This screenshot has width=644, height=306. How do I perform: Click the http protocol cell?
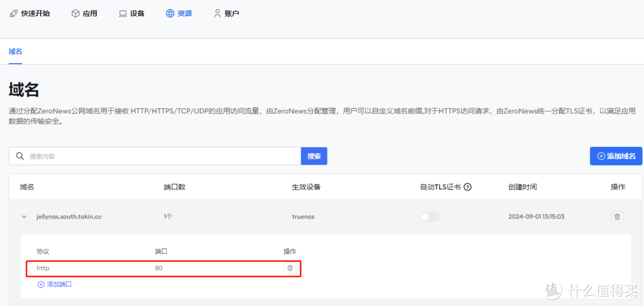[x=43, y=268]
